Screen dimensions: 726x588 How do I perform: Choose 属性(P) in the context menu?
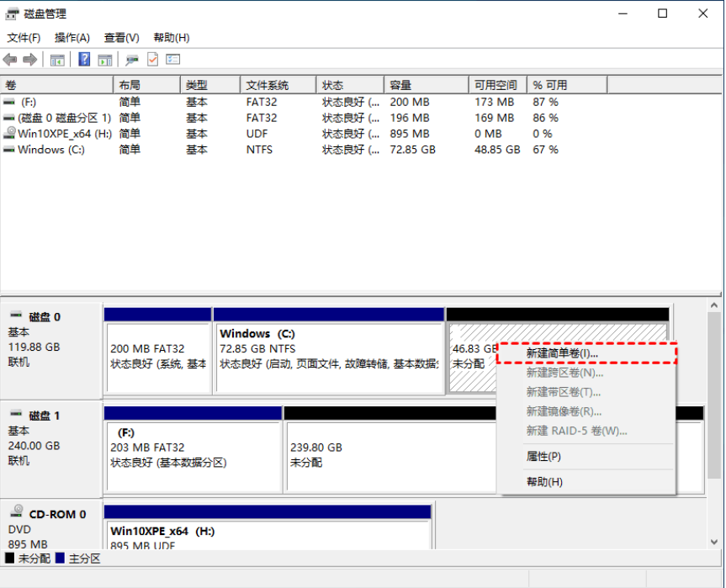586,457
